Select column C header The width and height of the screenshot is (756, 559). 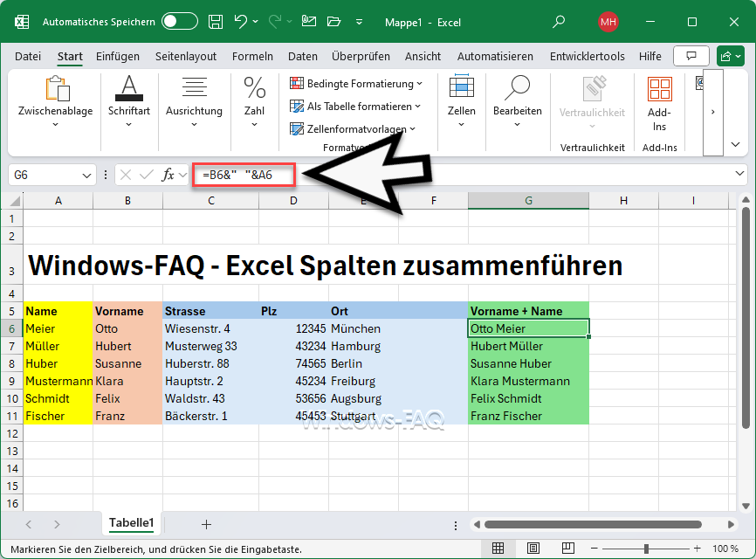click(x=210, y=201)
